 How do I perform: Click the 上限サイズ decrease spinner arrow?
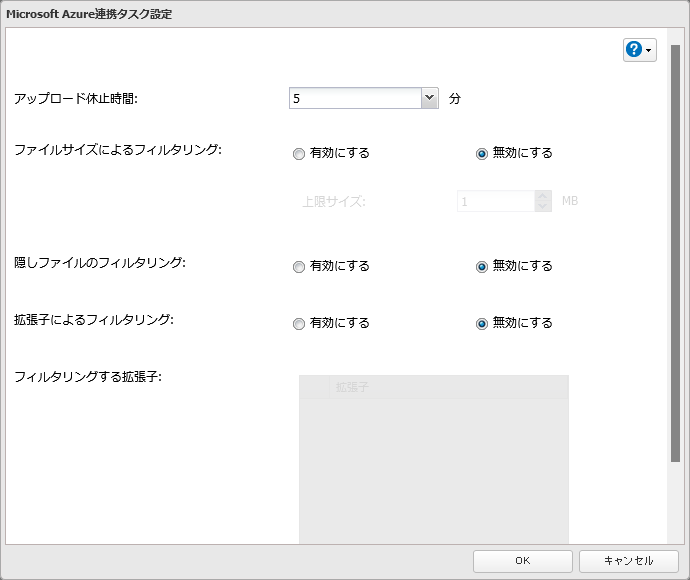pos(543,206)
